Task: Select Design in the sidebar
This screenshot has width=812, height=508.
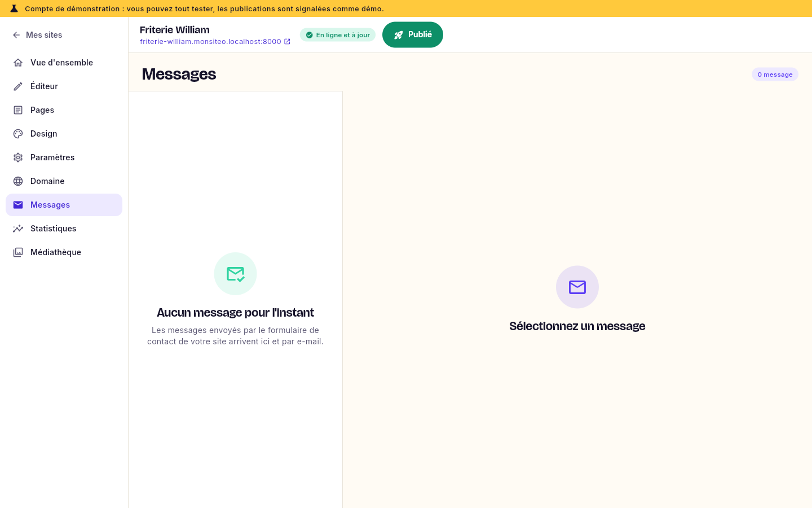Action: [64, 134]
